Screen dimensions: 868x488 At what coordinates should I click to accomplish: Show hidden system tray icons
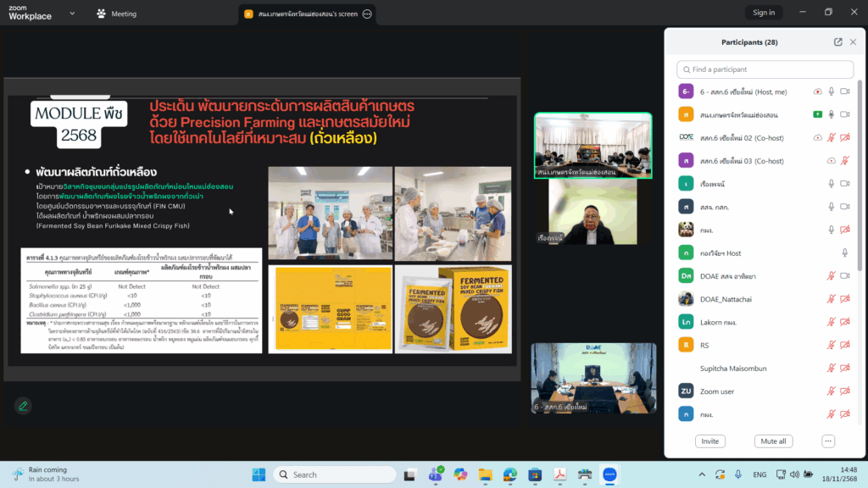point(701,474)
